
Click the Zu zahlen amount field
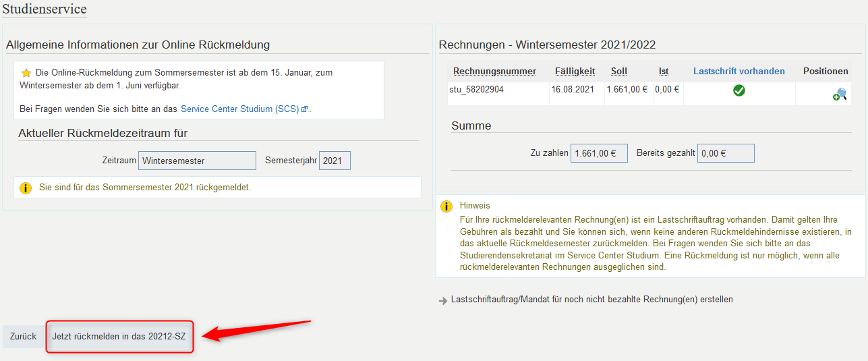click(599, 153)
